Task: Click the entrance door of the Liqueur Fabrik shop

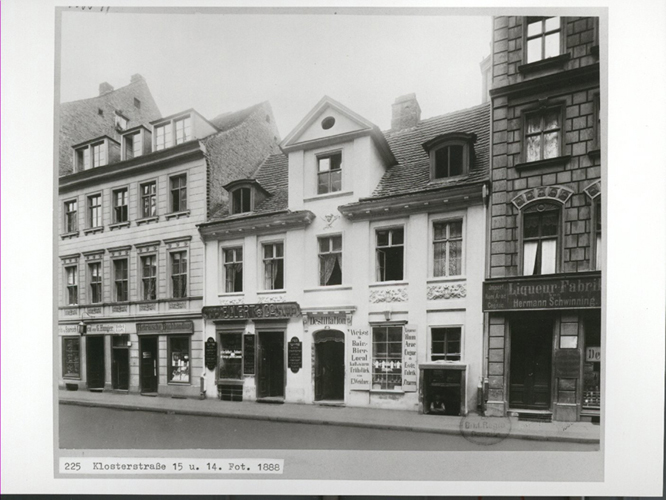Action: click(x=529, y=362)
